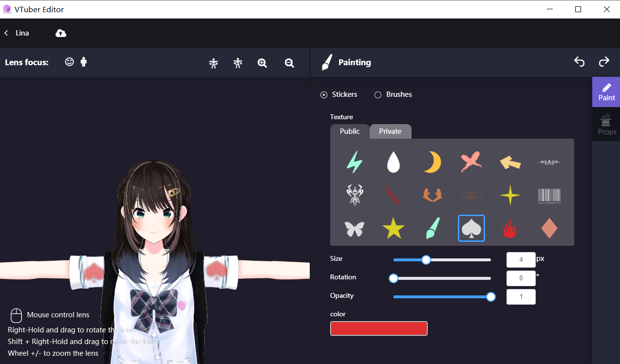Adjust the Rotation slider handle
Image resolution: width=620 pixels, height=364 pixels.
point(393,278)
